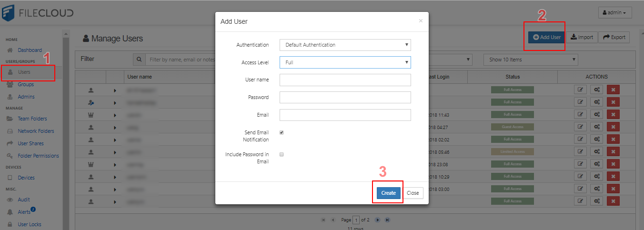644x230 pixels.
Task: Click the User name input field
Action: pos(345,80)
